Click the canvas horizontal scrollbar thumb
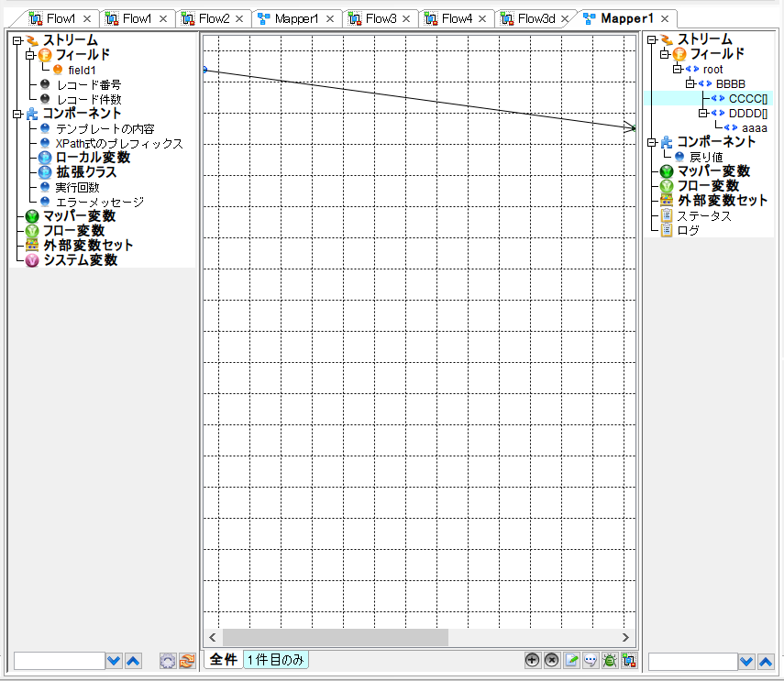 coord(335,637)
